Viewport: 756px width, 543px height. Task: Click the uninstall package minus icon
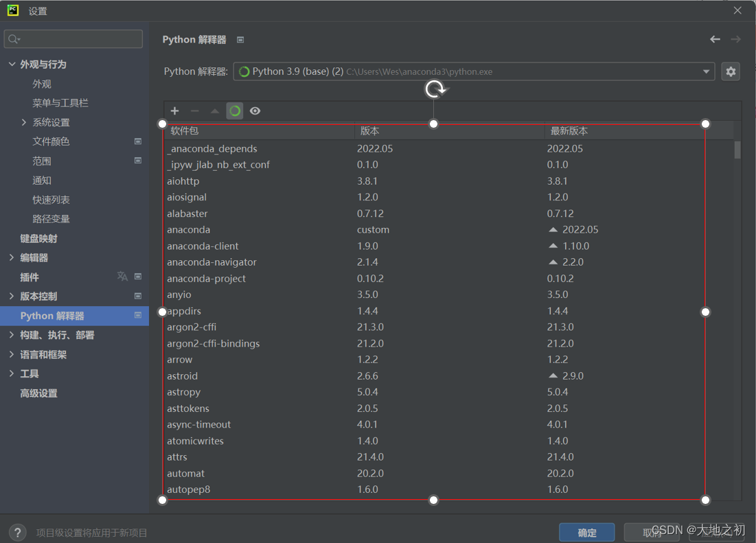pyautogui.click(x=195, y=111)
